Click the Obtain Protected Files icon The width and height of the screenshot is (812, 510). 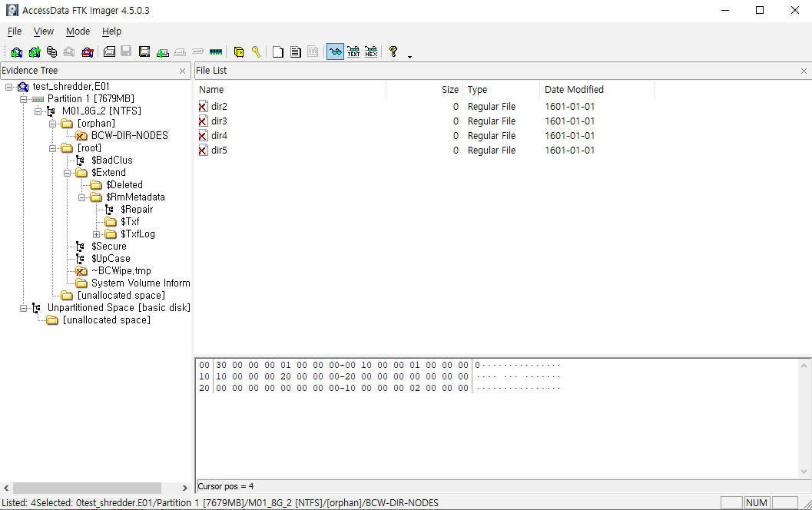point(239,51)
